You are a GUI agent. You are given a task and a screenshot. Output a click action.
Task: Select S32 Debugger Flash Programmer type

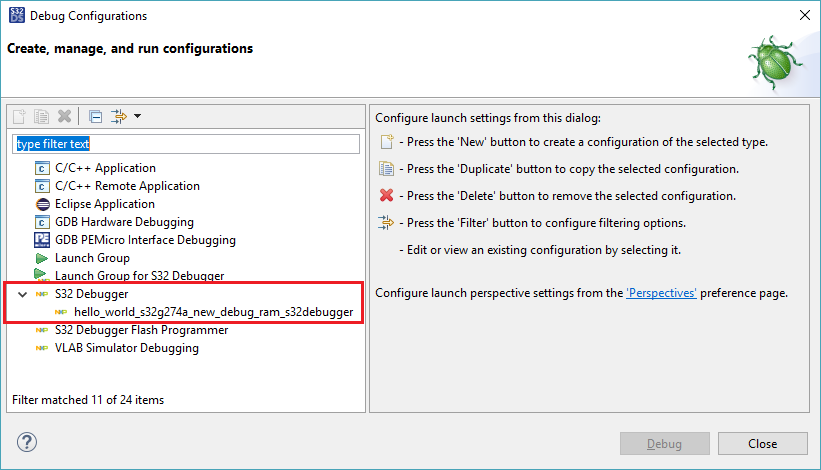click(x=141, y=330)
